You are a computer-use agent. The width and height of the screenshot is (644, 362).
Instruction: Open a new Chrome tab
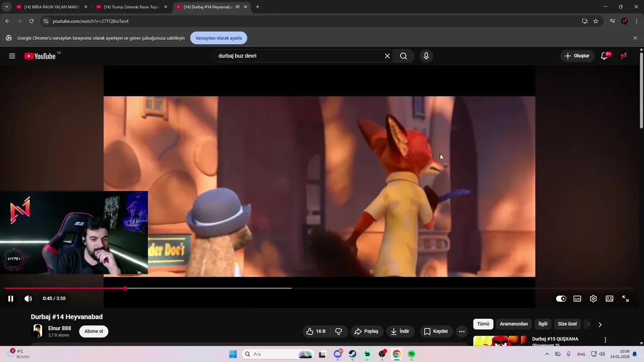pyautogui.click(x=258, y=7)
